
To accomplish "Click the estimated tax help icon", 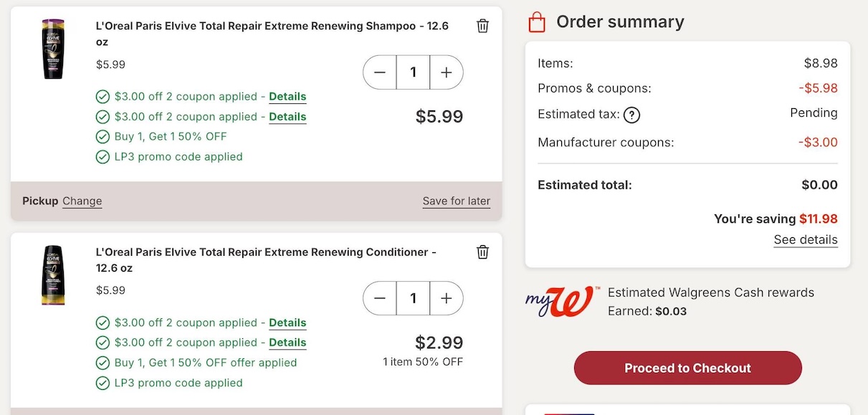I will click(x=631, y=115).
